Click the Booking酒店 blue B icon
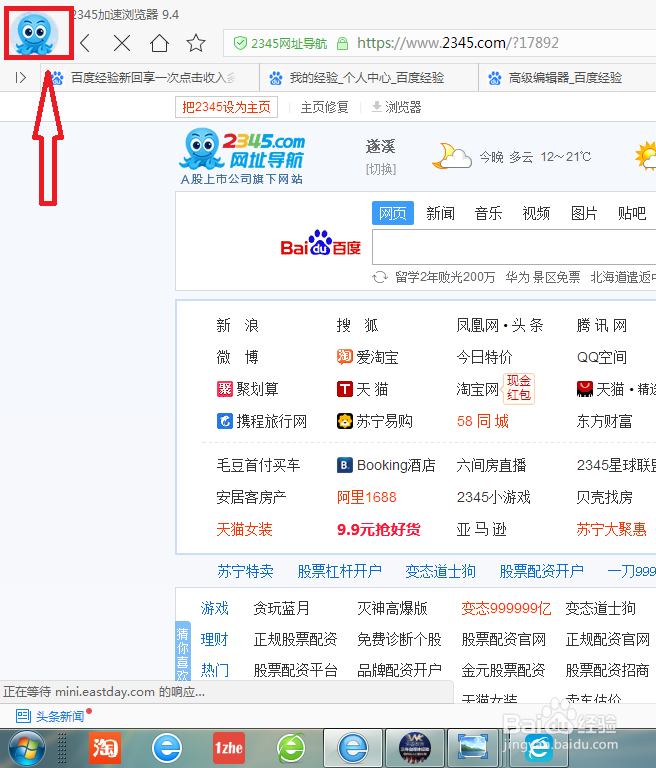The image size is (656, 768). coord(344,465)
